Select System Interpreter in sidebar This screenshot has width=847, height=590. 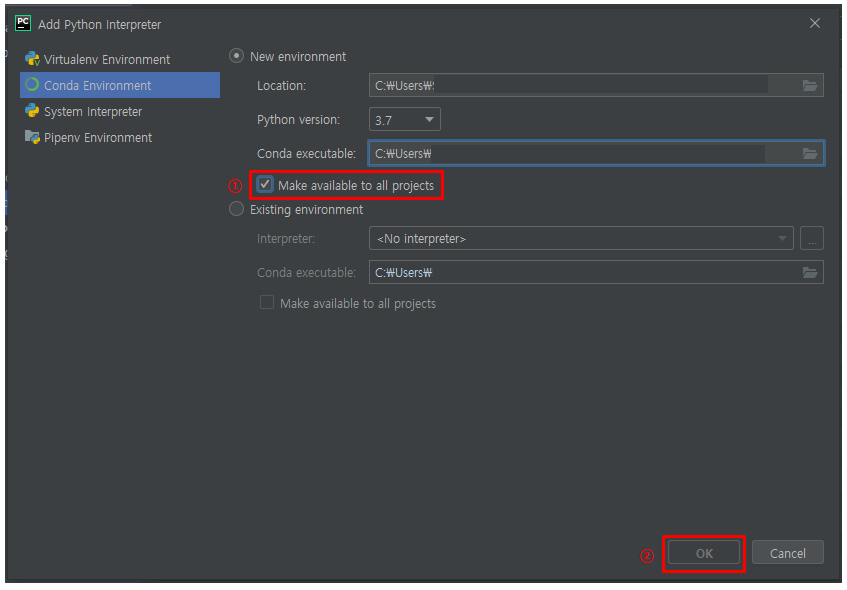click(120, 111)
